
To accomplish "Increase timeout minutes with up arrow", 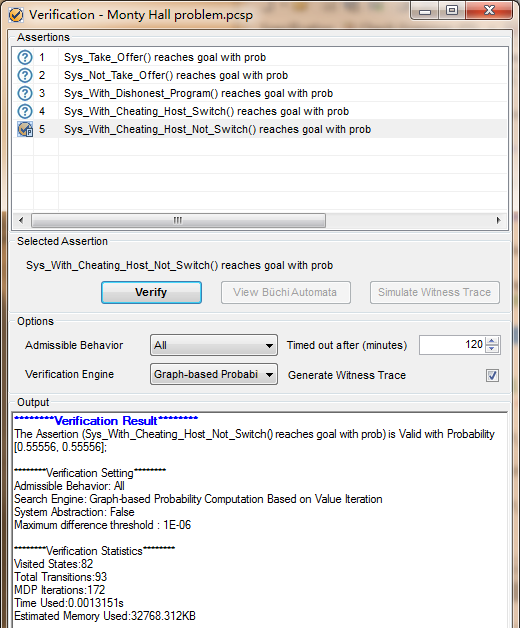I will point(492,340).
